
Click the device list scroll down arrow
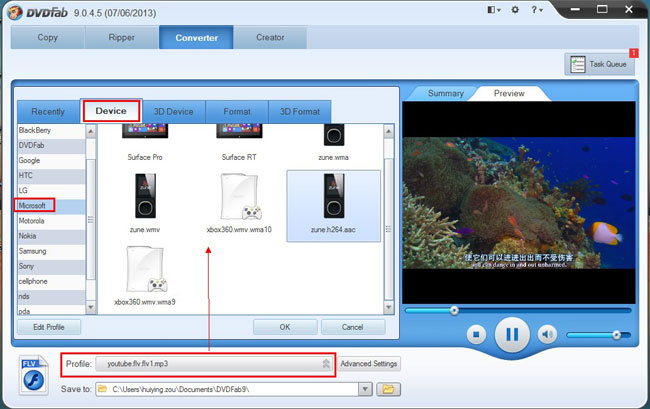91,307
